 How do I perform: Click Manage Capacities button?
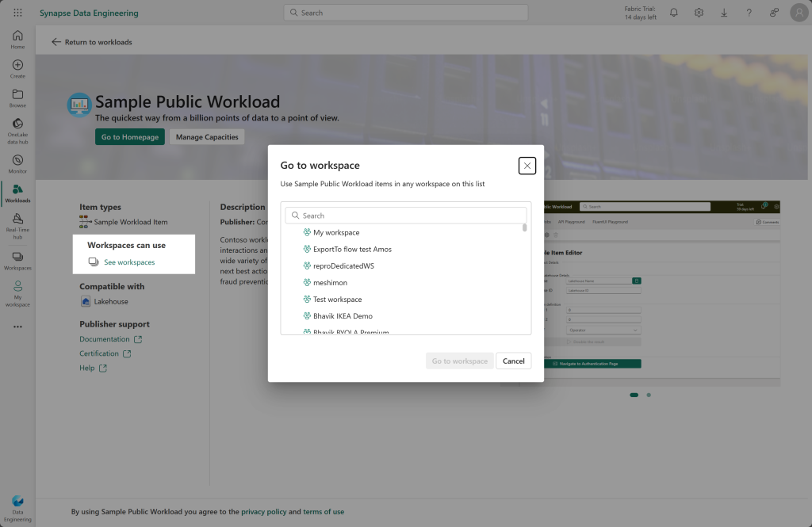(x=207, y=136)
